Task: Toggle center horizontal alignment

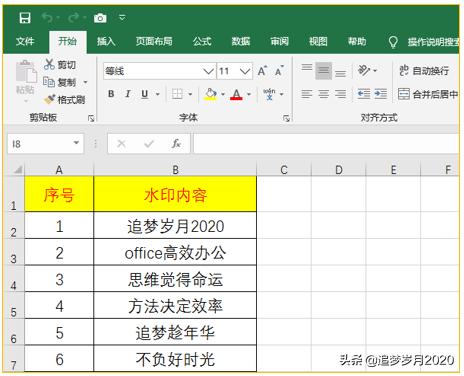Action: click(323, 94)
